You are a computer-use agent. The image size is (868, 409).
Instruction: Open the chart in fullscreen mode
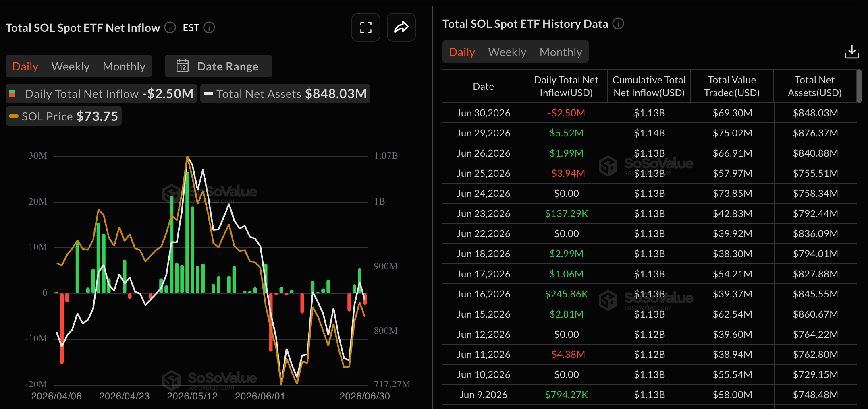(365, 27)
